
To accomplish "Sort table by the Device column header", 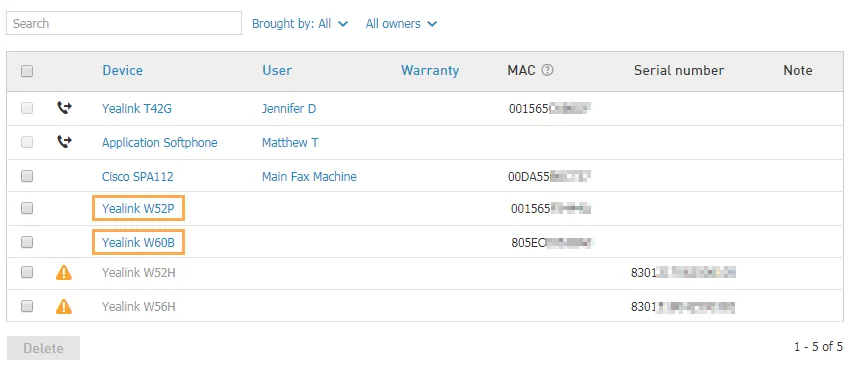I will (x=122, y=70).
